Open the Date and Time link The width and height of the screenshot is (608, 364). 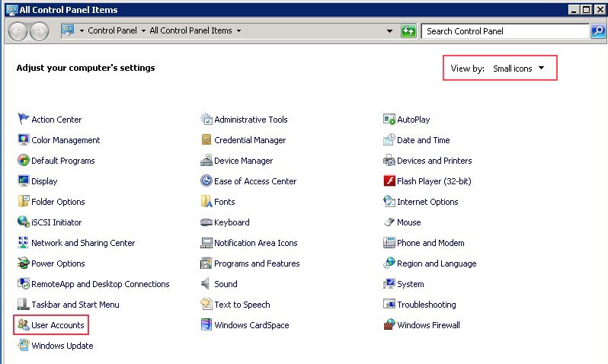(x=424, y=140)
